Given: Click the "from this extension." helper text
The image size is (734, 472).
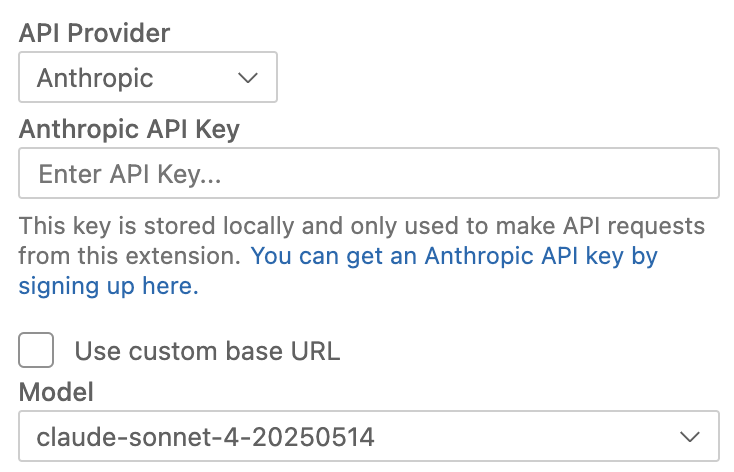Looking at the screenshot, I should click(130, 256).
